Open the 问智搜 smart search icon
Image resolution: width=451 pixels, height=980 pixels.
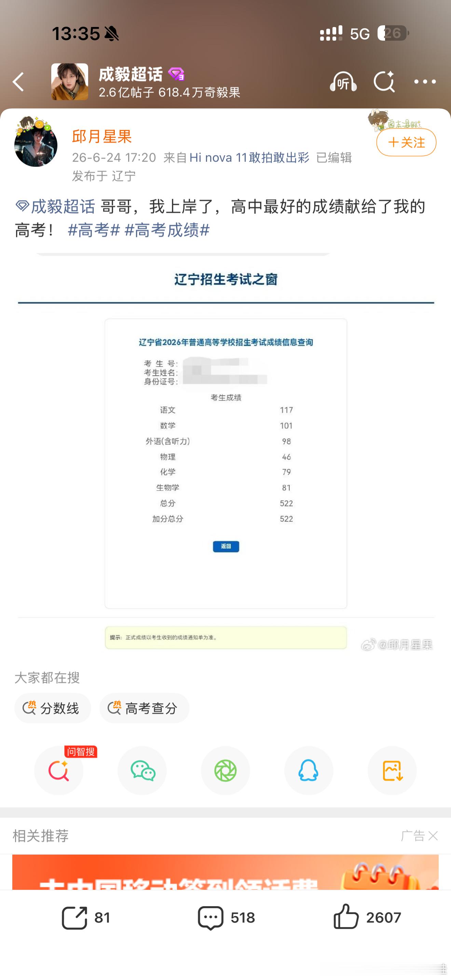58,771
